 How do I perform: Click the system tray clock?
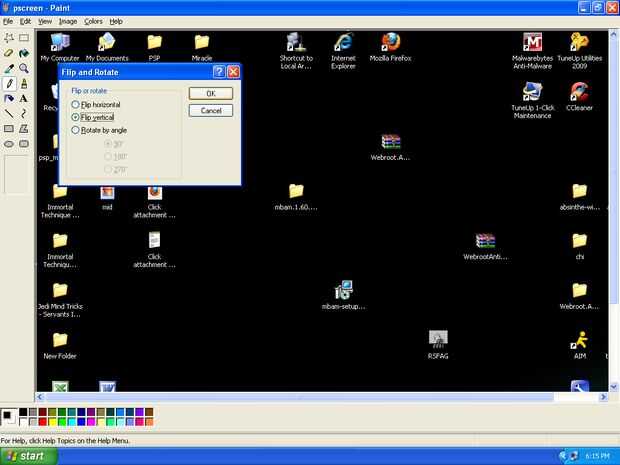597,456
